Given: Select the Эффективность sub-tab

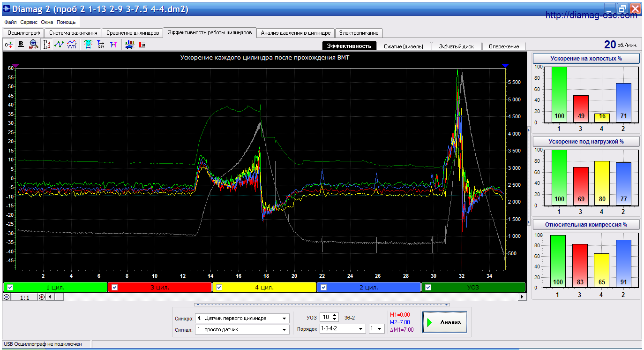Looking at the screenshot, I should pyautogui.click(x=349, y=46).
